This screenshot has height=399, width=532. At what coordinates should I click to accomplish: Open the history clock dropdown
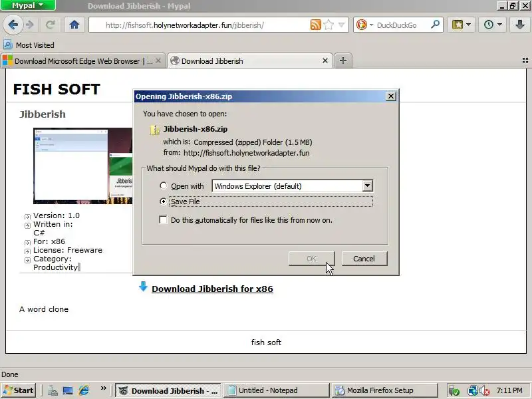click(x=493, y=25)
